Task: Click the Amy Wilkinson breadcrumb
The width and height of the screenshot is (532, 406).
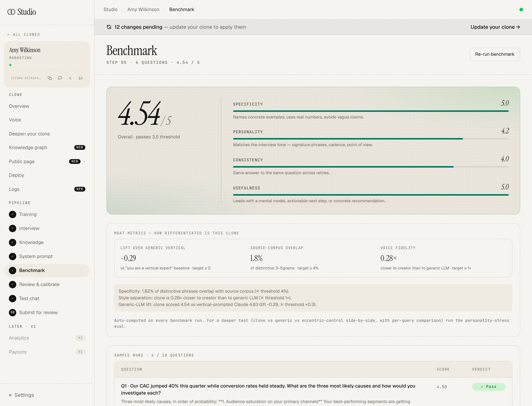Action: [x=143, y=9]
